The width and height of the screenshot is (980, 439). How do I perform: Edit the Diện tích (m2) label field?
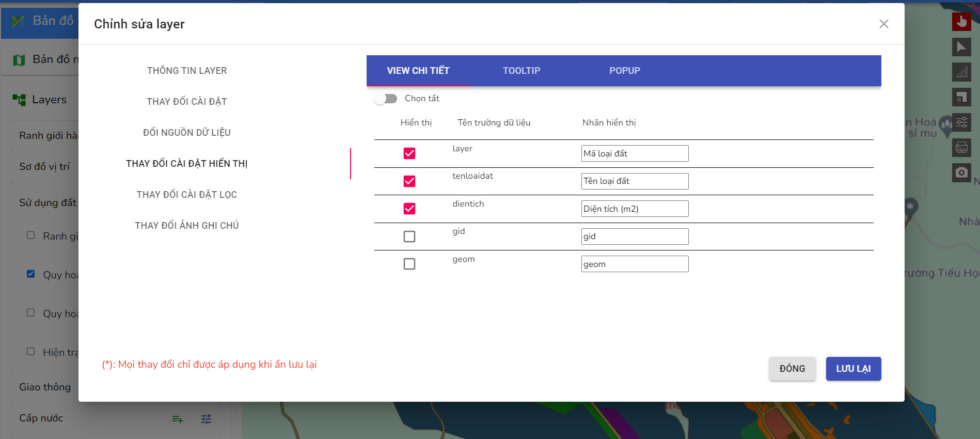635,209
